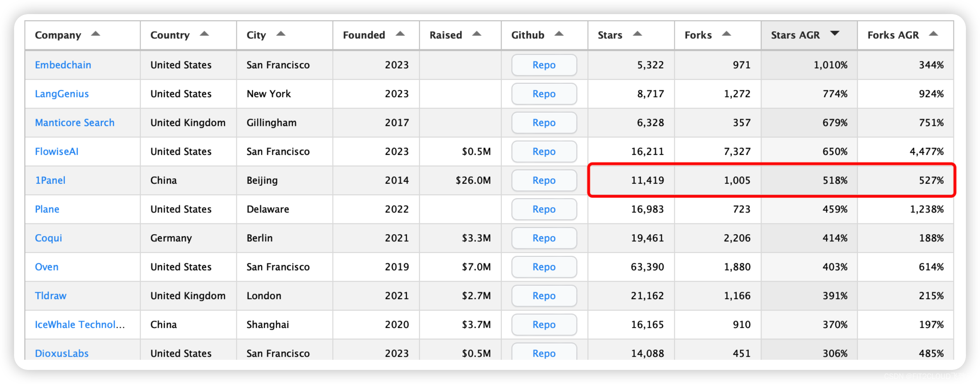Click Repo button in FlowiseAI row
The height and width of the screenshot is (384, 980).
(x=544, y=152)
